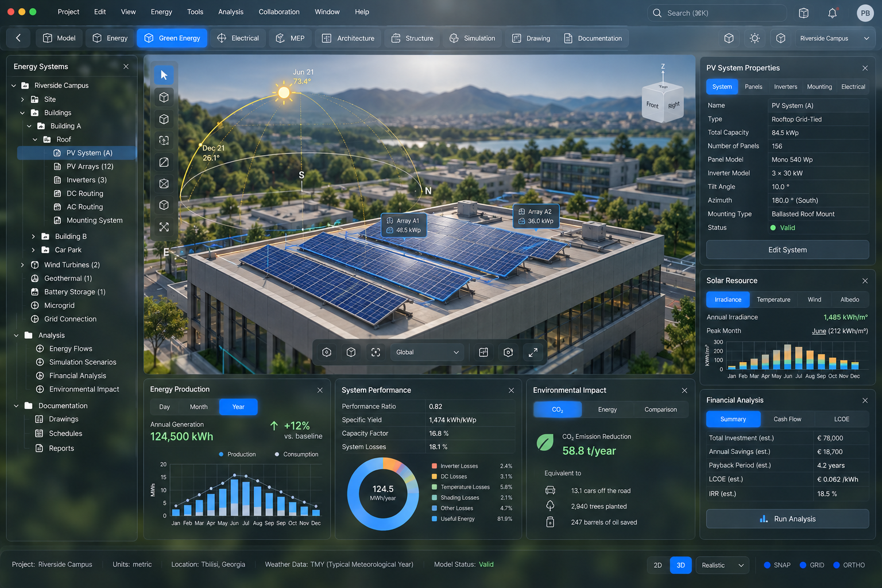Switch to 2D view mode
Viewport: 882px width, 588px height.
tap(658, 566)
